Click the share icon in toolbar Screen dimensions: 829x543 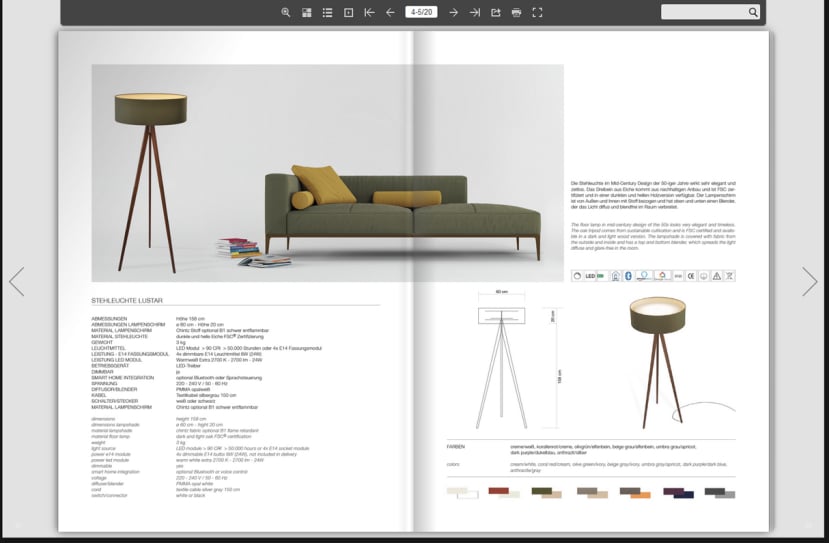click(495, 13)
